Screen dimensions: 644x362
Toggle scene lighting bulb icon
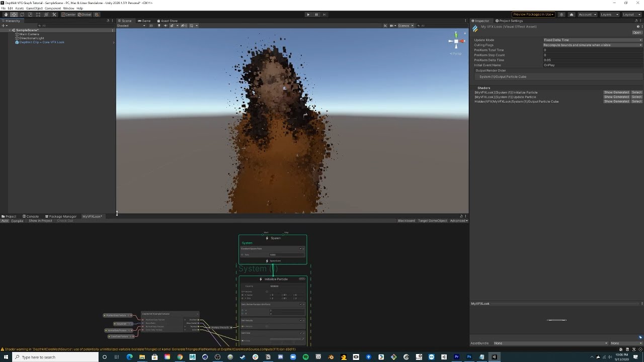[159, 26]
